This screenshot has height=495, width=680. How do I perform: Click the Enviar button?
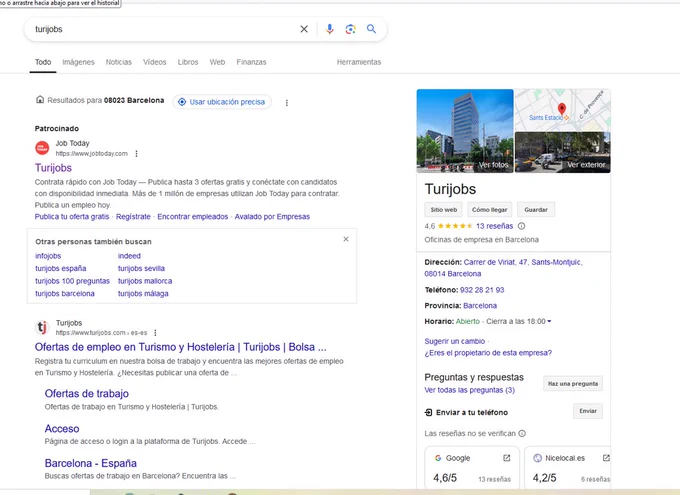(x=588, y=411)
